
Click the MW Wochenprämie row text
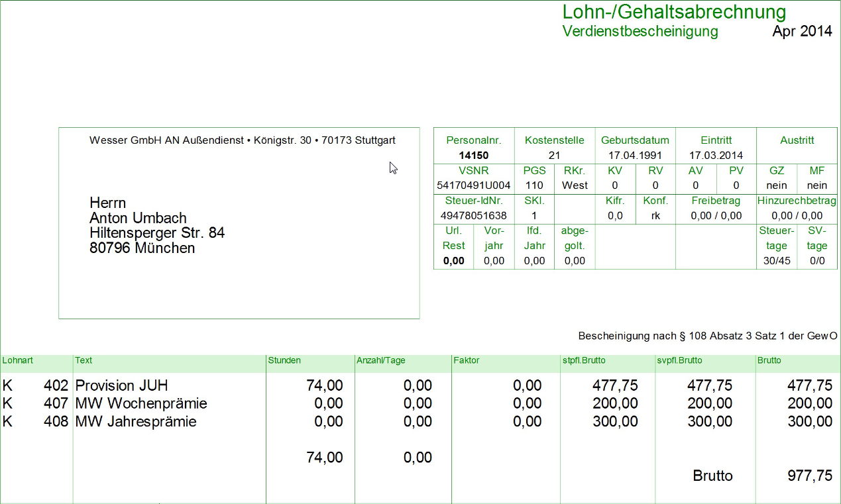coord(141,403)
